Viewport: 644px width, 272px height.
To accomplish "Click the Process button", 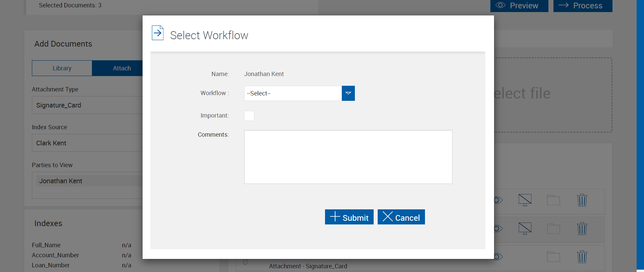I will click(x=583, y=6).
